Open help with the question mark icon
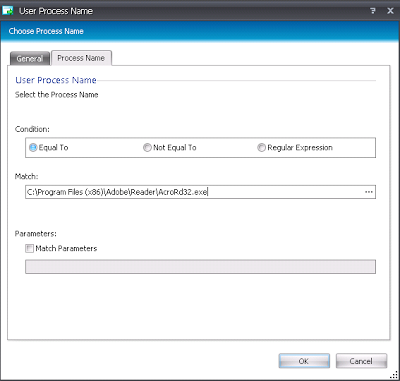 coord(373,11)
